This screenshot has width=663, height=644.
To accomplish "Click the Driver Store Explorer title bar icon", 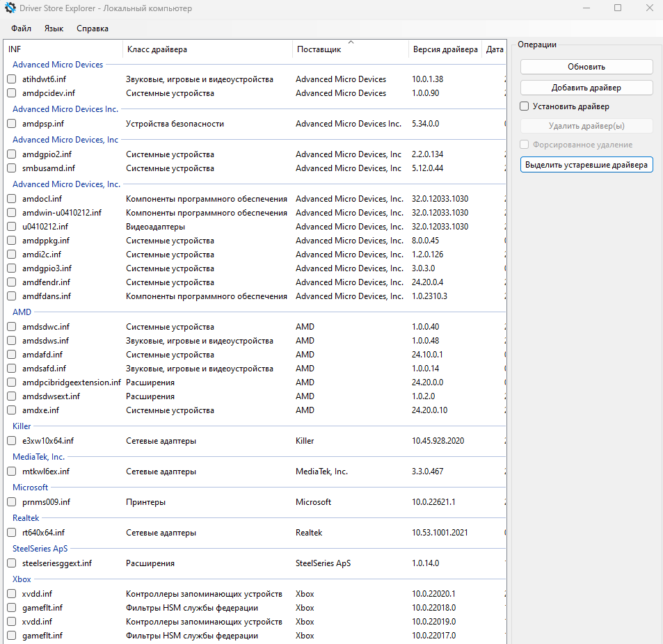I will (10, 8).
